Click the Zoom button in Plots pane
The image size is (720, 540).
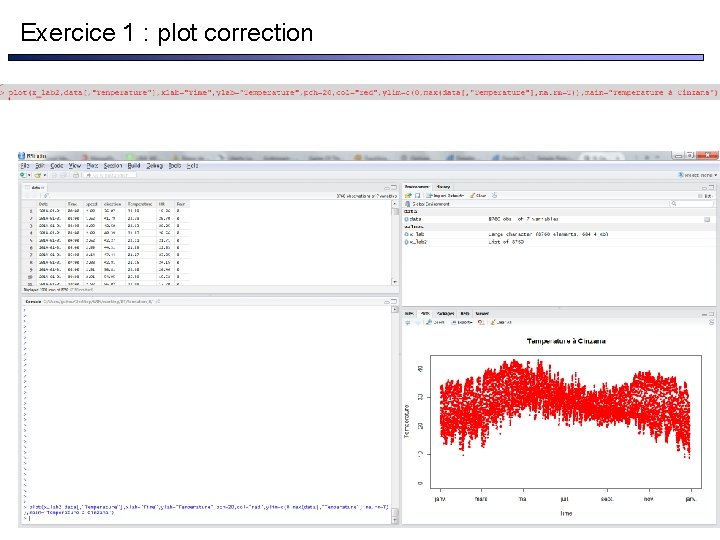435,322
